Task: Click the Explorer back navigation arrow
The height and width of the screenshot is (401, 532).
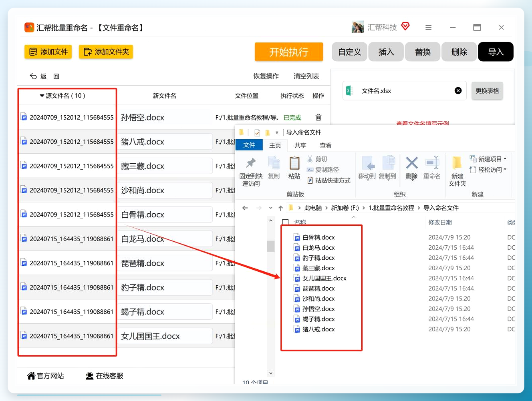Action: (x=245, y=208)
